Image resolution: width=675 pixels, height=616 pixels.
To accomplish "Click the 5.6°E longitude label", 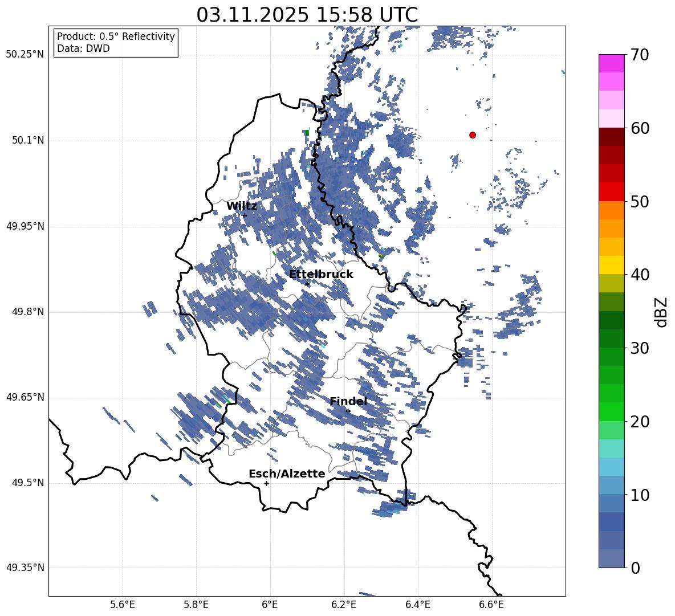I will (123, 605).
